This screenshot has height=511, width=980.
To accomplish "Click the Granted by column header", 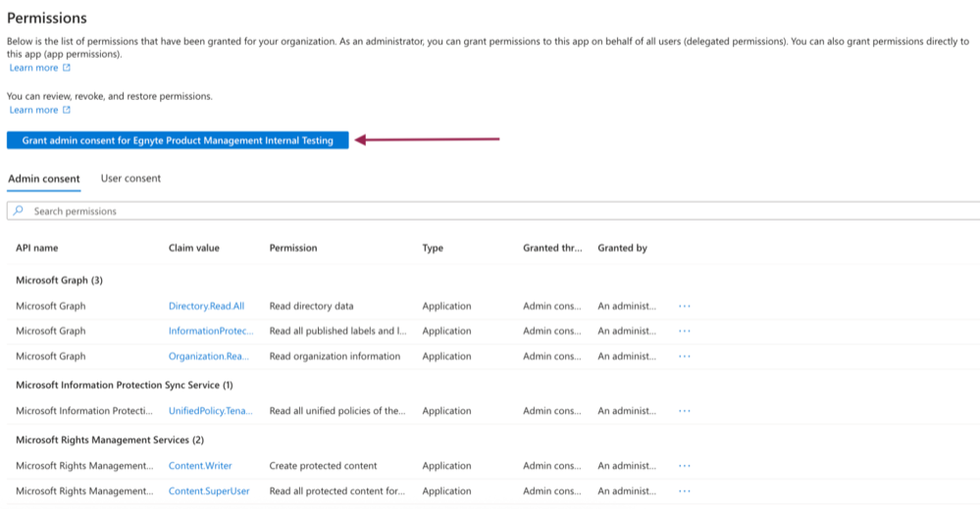I will pos(623,248).
